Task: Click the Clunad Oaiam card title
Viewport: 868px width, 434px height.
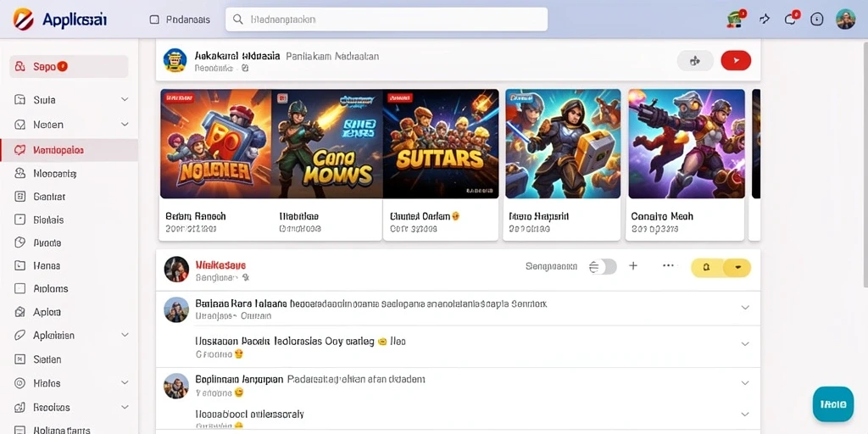Action: (425, 216)
